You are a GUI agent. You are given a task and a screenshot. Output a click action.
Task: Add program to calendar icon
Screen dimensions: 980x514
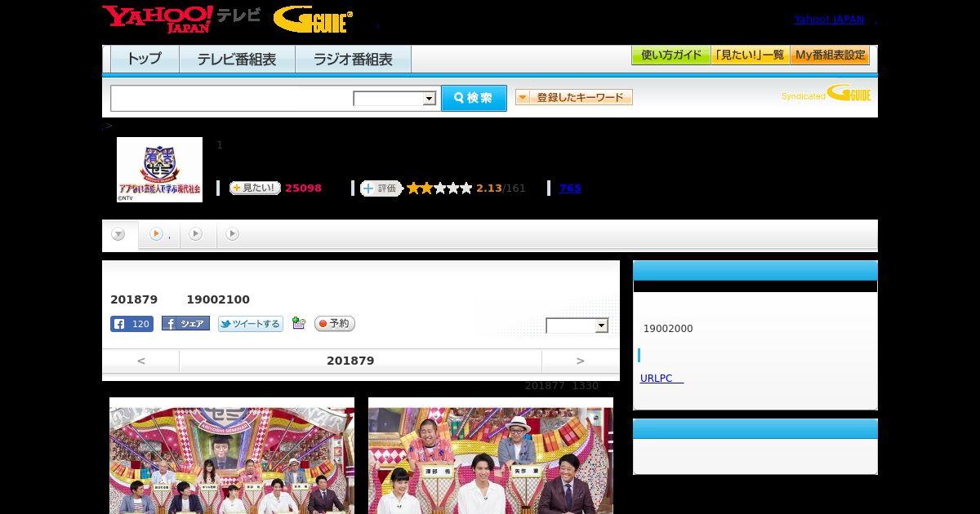click(x=299, y=324)
